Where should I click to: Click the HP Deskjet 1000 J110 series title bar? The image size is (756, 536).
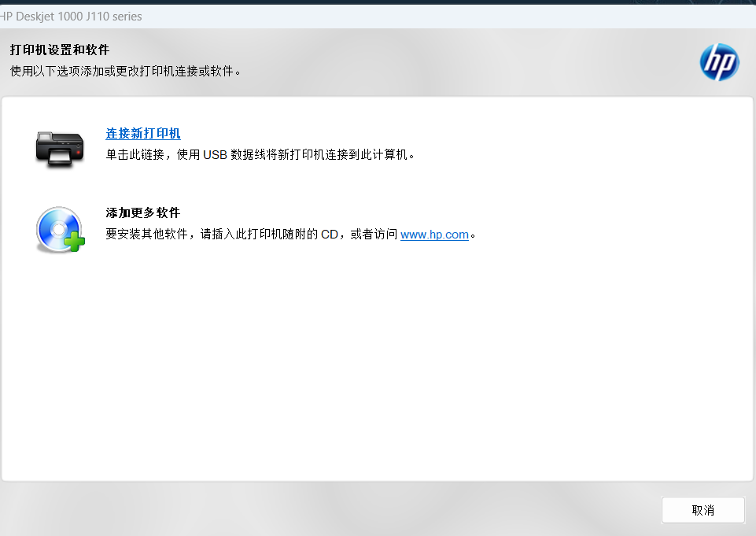[72, 16]
